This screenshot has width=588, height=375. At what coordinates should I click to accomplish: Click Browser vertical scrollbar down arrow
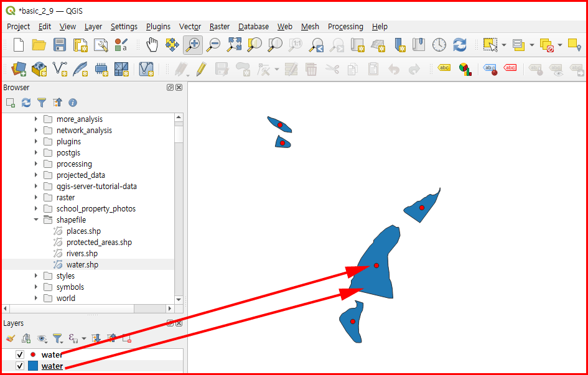point(179,299)
